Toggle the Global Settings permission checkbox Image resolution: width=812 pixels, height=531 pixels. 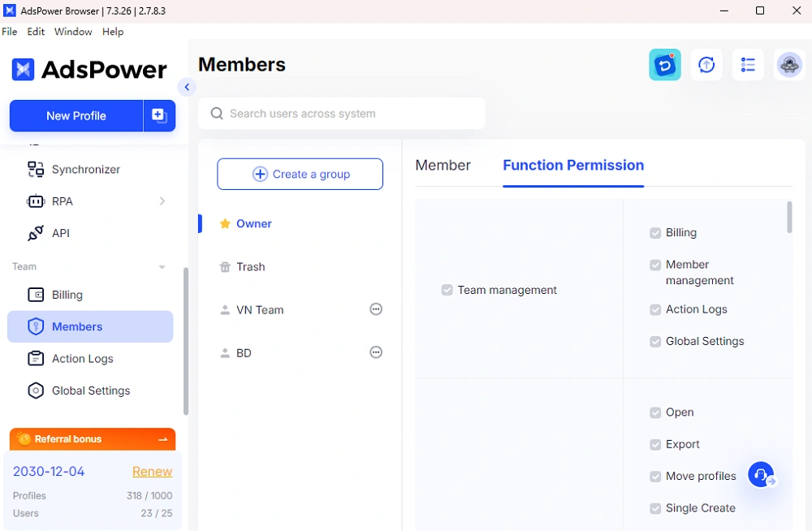point(655,341)
